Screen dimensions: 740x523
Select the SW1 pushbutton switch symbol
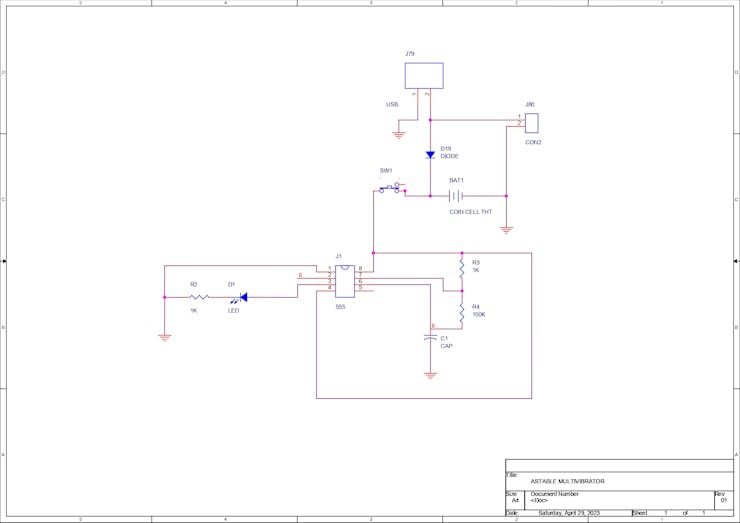click(391, 188)
